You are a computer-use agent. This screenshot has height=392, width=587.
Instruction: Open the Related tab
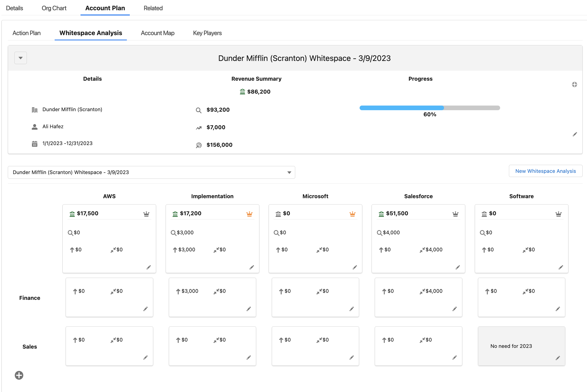point(153,8)
